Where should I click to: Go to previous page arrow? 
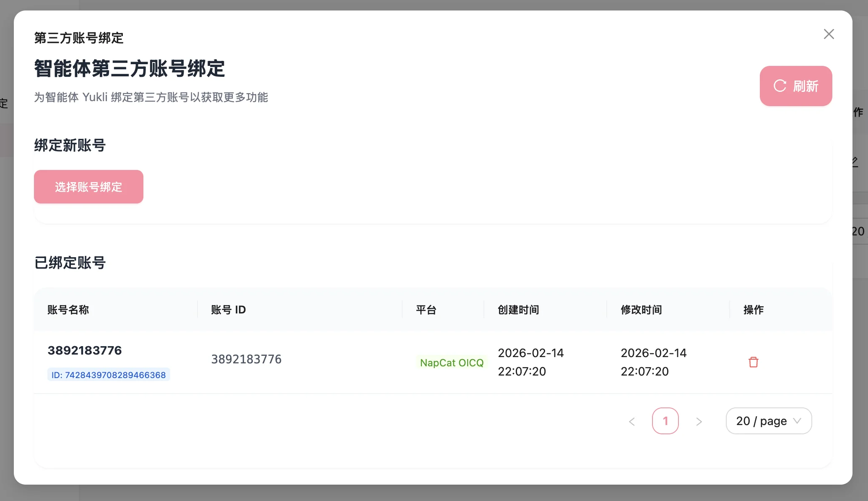(632, 421)
